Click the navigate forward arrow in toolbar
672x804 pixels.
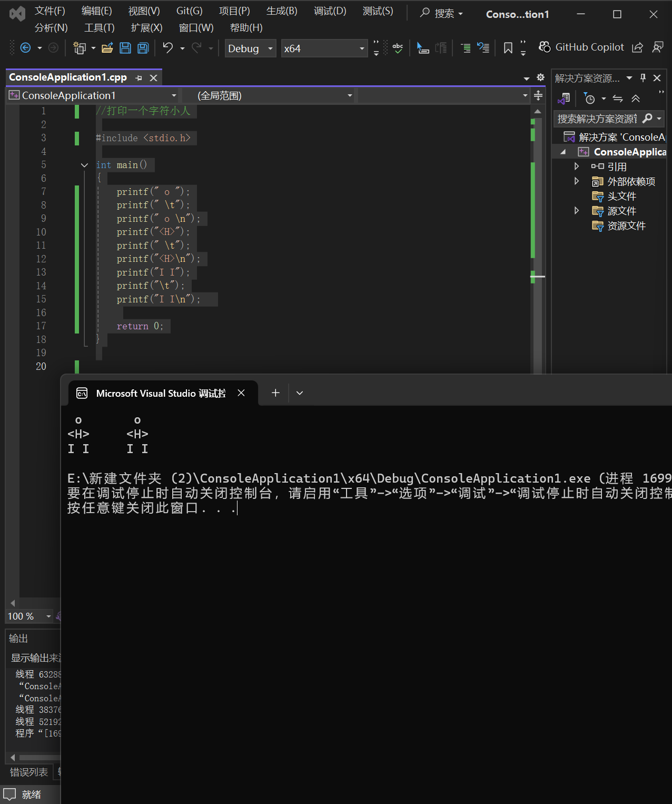[x=53, y=48]
